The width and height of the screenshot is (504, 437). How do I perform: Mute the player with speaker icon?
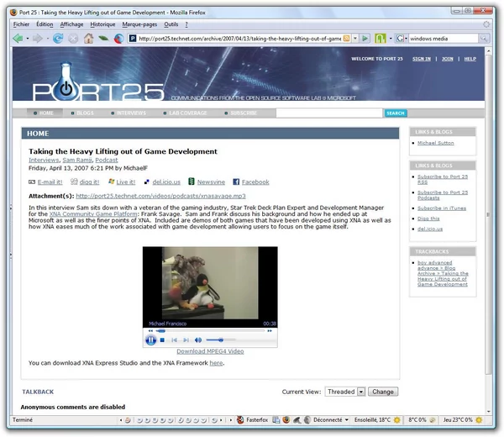click(x=198, y=340)
